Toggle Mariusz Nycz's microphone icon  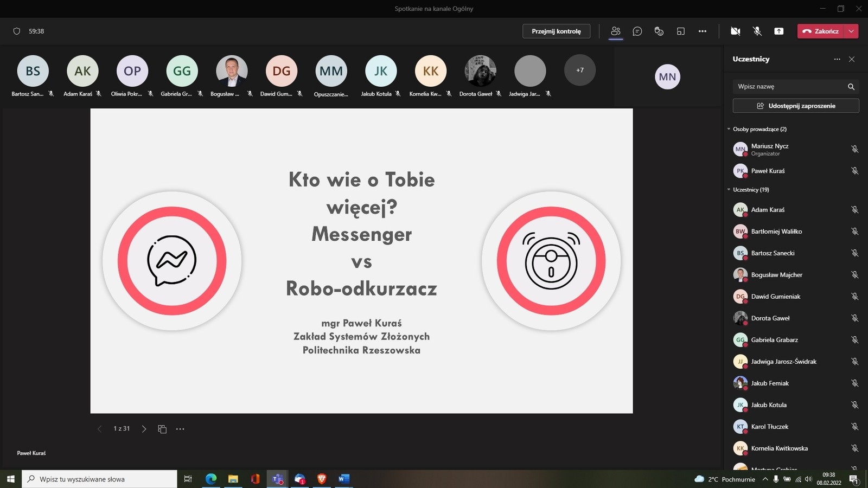[x=854, y=149]
